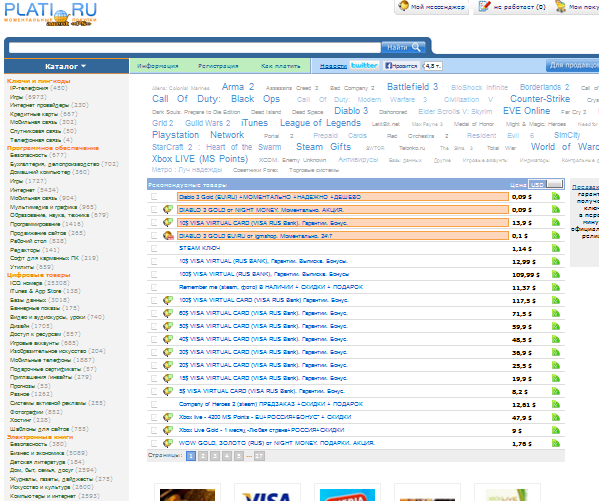Go to page 5 of recommended goods
The width and height of the screenshot is (599, 501).
[x=239, y=456]
